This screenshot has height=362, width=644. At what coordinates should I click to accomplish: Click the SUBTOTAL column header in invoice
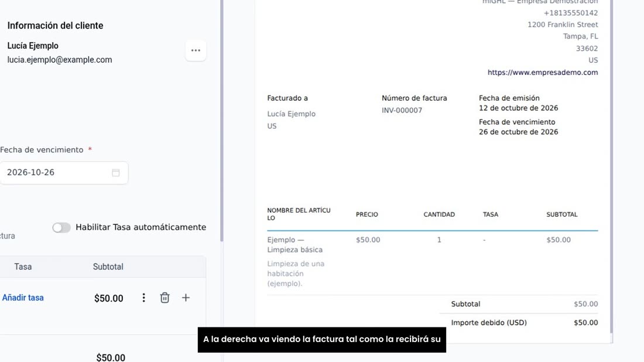(x=562, y=214)
